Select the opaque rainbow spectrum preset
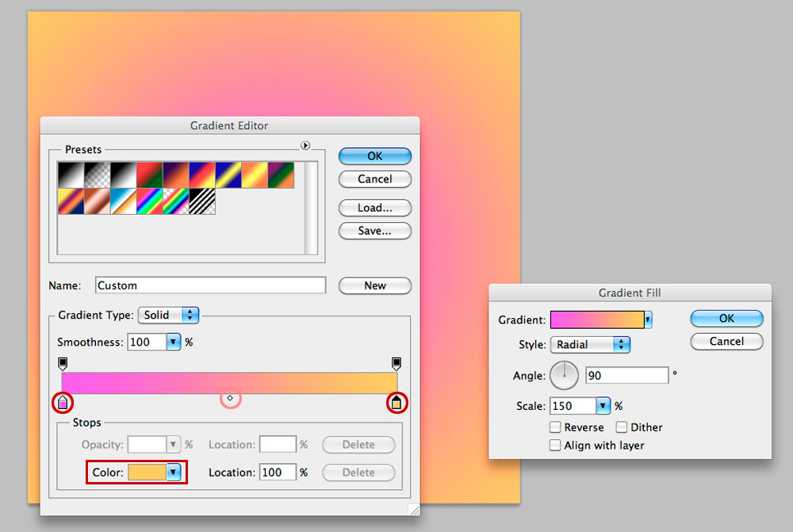This screenshot has height=532, width=793. tap(150, 201)
